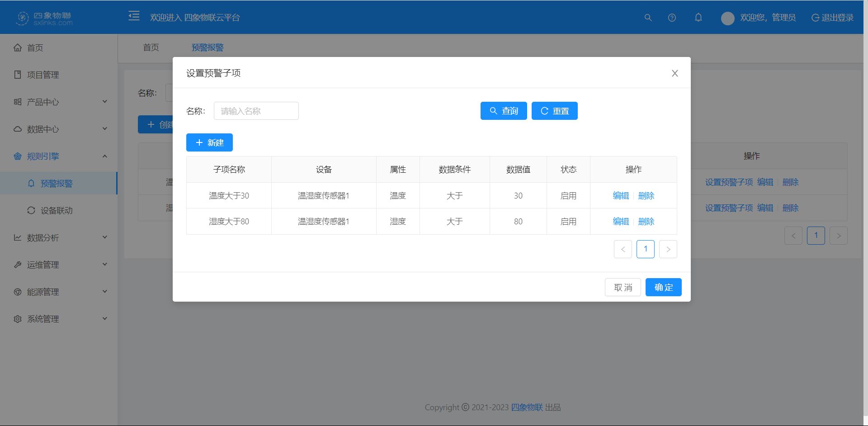This screenshot has width=868, height=426.
Task: Click 删除 on the 湿度大于80 row
Action: [x=646, y=221]
